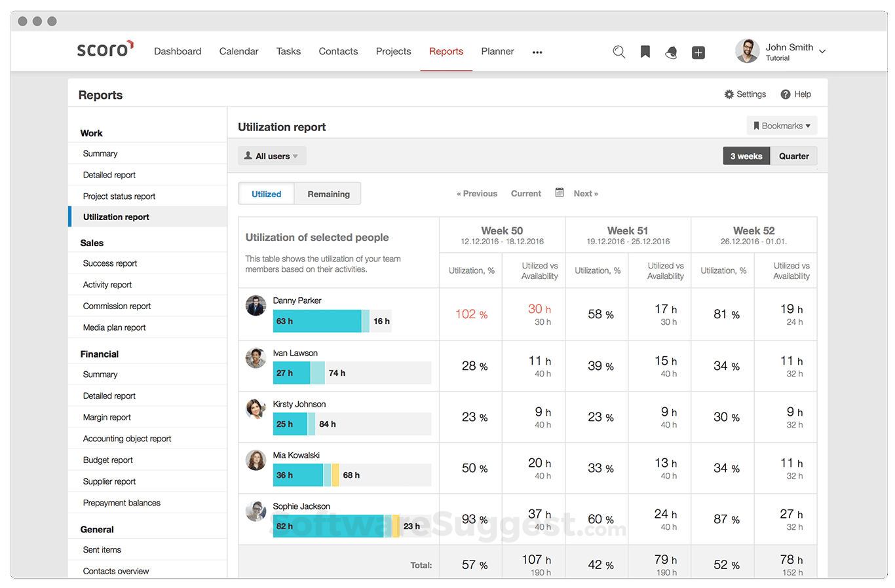Screen dimensions: 895x588
Task: Click the bookmark icon in the top bar
Action: 645,52
